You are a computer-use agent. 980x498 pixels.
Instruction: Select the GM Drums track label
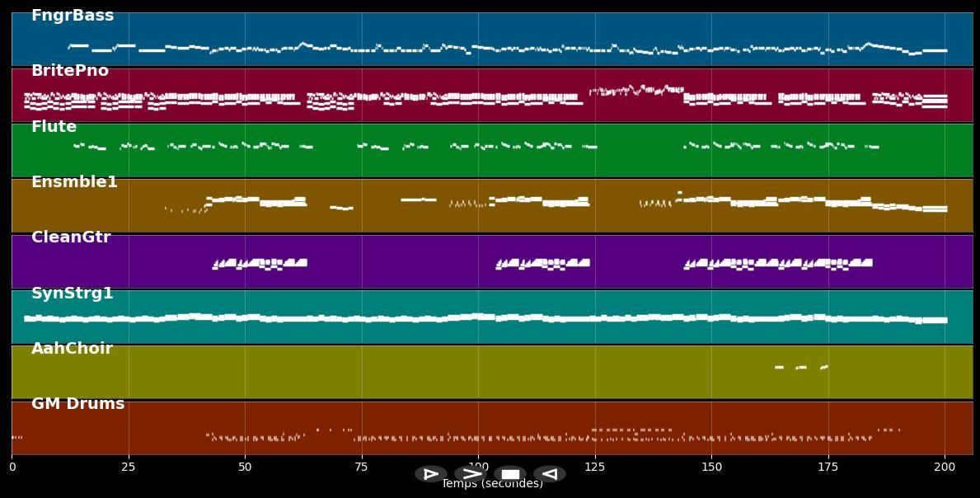tap(78, 404)
